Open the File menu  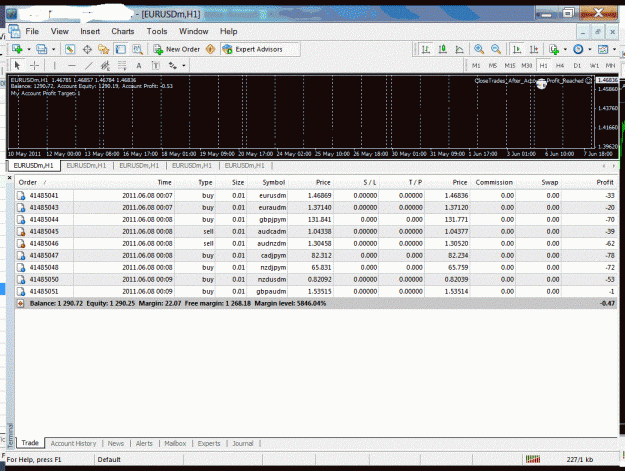(x=32, y=31)
